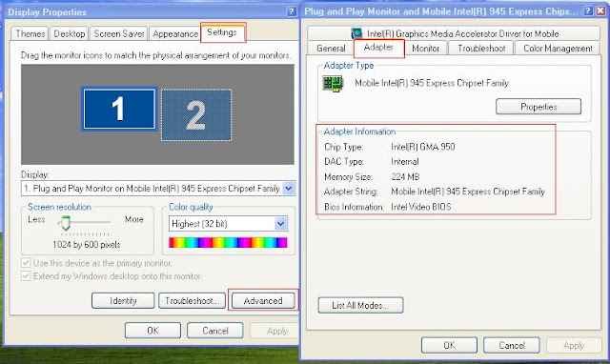Switch to the Desktop tab
Screen dimensions: 610x364
pos(70,34)
